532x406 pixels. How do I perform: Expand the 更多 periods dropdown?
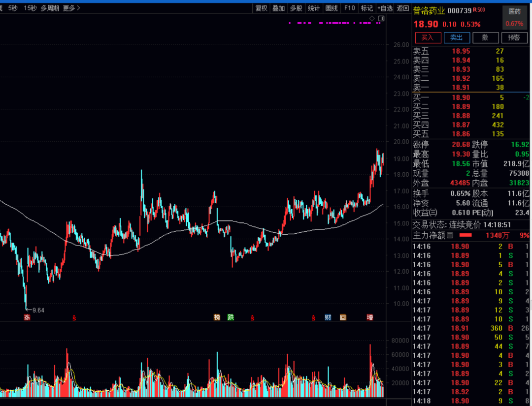(71, 8)
